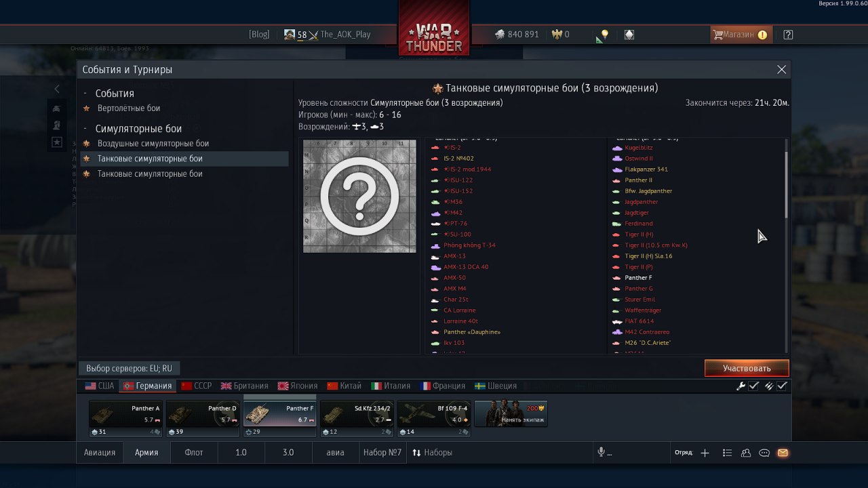
Task: Select the Швеция nation tab
Action: tap(496, 386)
